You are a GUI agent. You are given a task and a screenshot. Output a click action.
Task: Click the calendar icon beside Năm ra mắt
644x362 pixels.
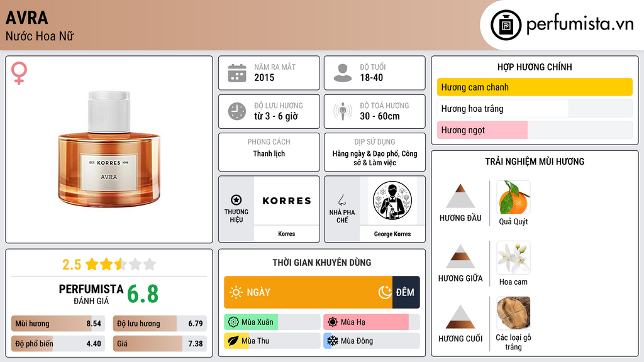coord(237,73)
